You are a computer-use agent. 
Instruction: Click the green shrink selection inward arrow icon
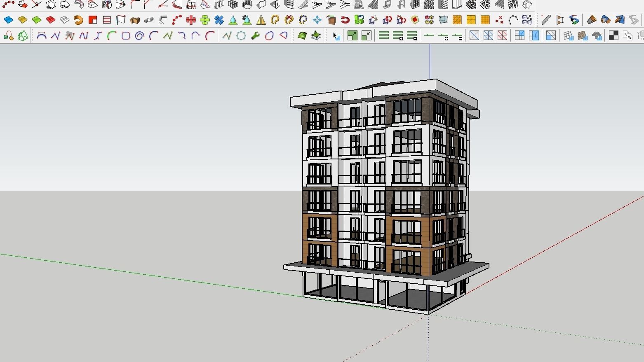[x=366, y=36]
